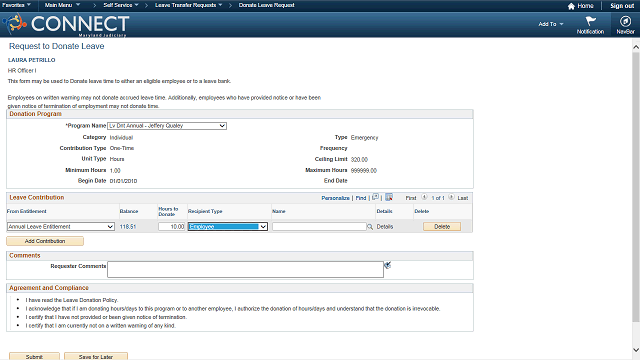Open Leave Transfer Requests breadcrumb menu
The width and height of the screenshot is (640, 360).
189,5
